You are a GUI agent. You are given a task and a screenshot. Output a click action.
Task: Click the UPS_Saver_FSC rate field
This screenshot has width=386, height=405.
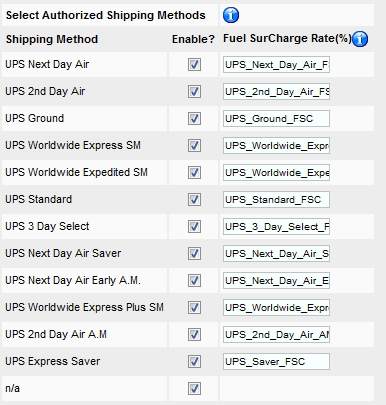pyautogui.click(x=276, y=362)
